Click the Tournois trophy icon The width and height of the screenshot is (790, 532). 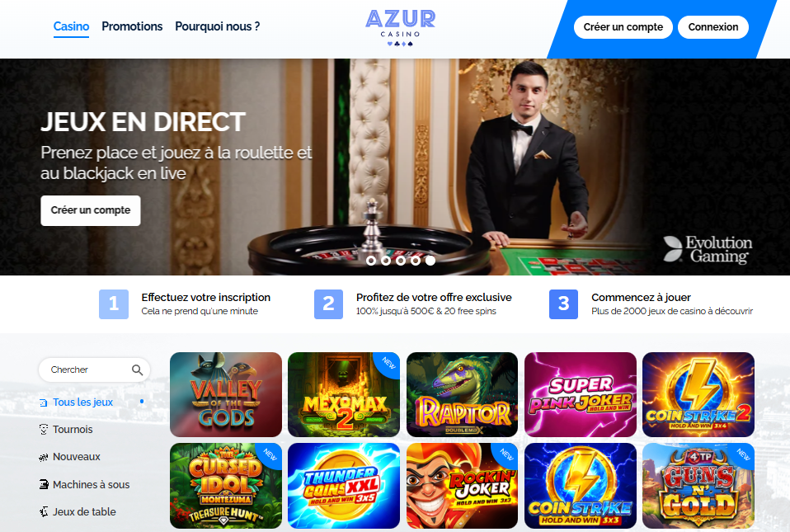coord(44,429)
